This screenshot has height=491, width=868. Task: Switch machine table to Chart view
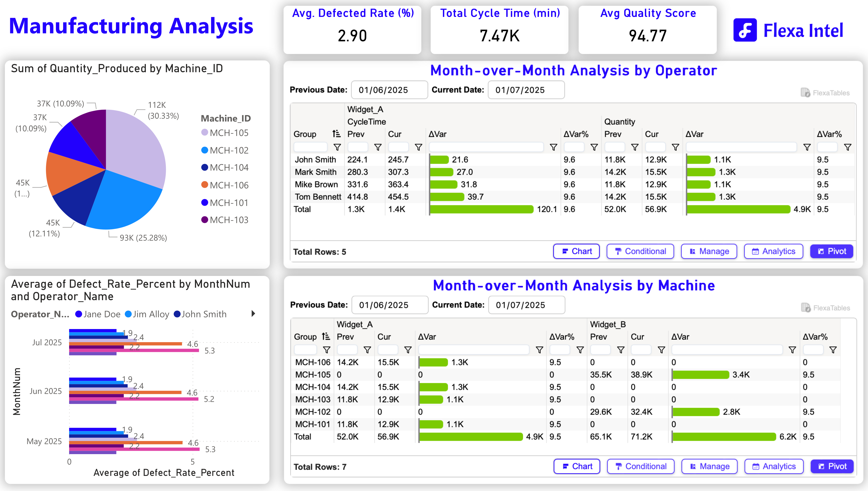[x=577, y=466]
